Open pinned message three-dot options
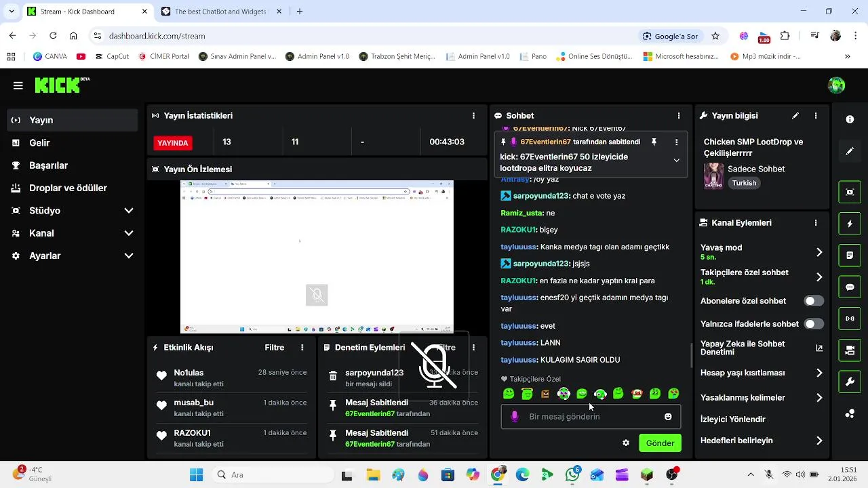 [676, 142]
